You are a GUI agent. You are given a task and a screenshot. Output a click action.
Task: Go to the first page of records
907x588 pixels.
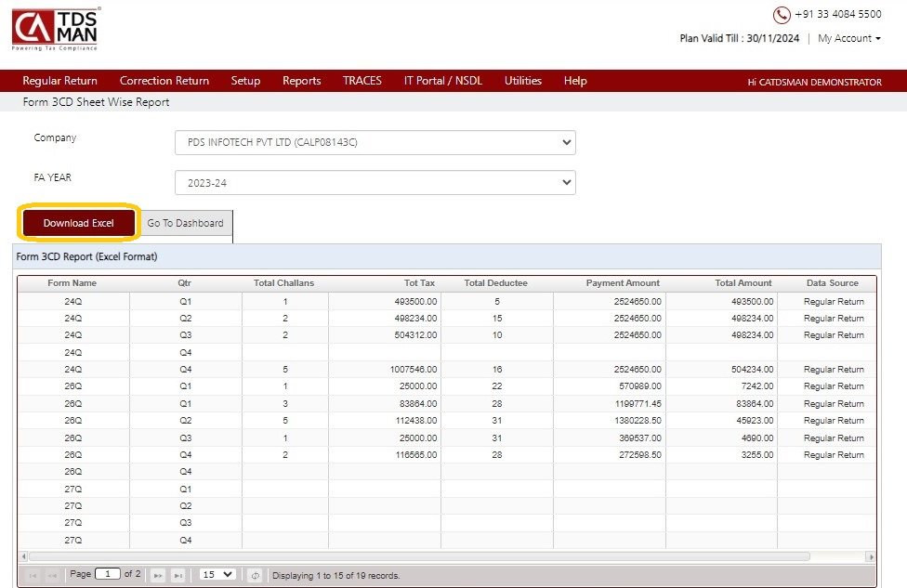[33, 575]
